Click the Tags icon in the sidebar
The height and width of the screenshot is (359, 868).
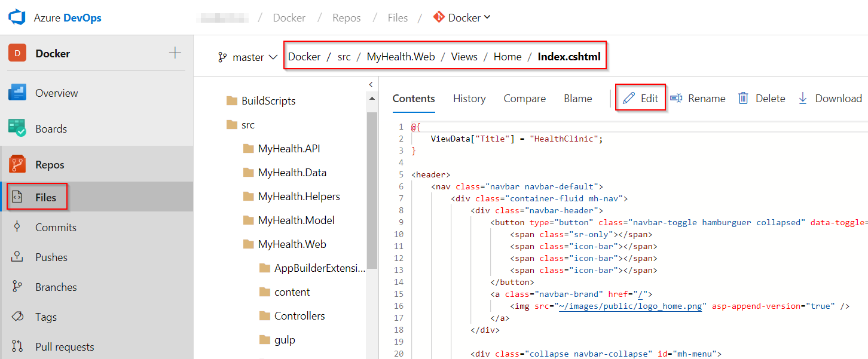pyautogui.click(x=17, y=317)
